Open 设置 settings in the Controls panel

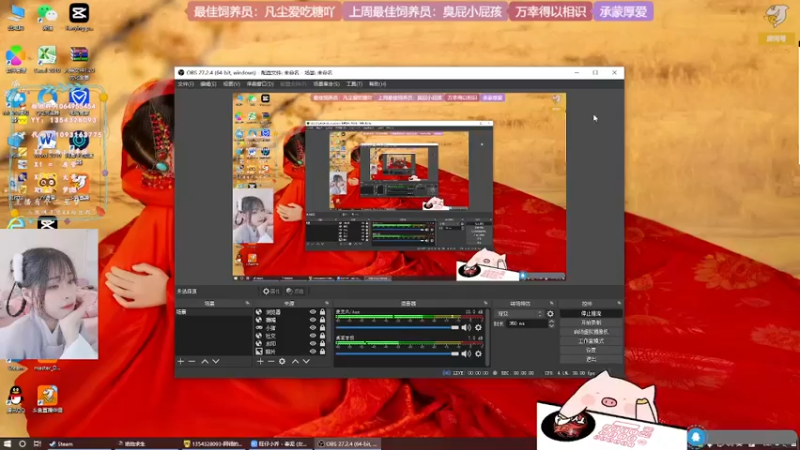coord(591,350)
